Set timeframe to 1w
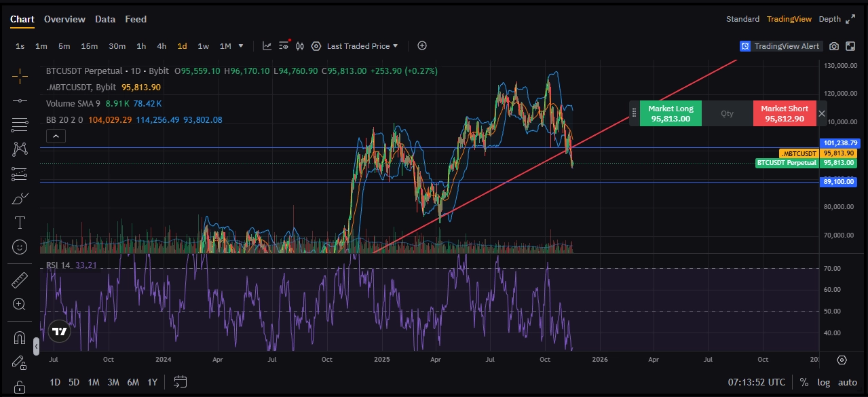The image size is (868, 397). 203,46
